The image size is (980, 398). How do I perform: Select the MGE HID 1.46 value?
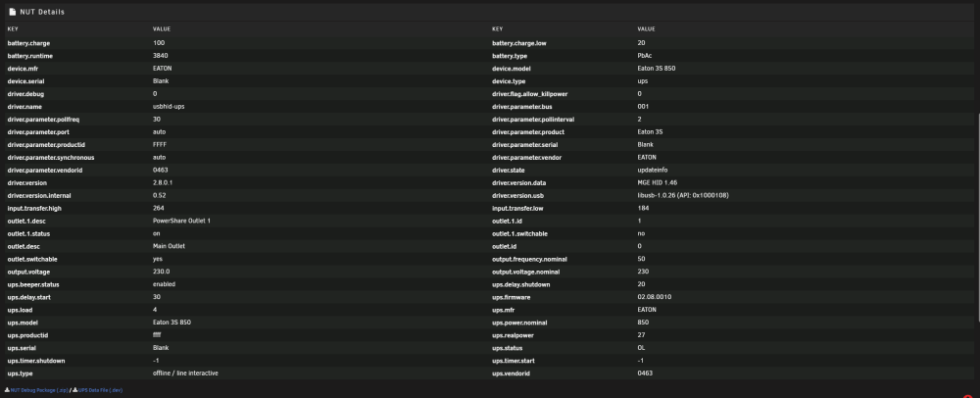(657, 182)
